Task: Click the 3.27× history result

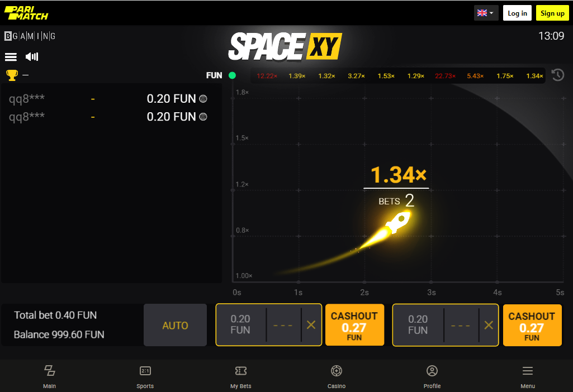Action: [x=356, y=76]
